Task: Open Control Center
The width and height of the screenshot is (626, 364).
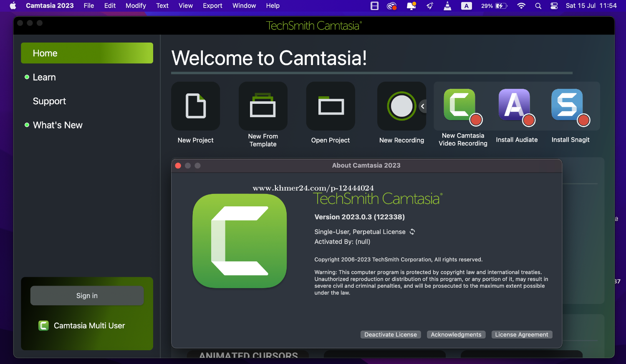Action: coord(554,6)
